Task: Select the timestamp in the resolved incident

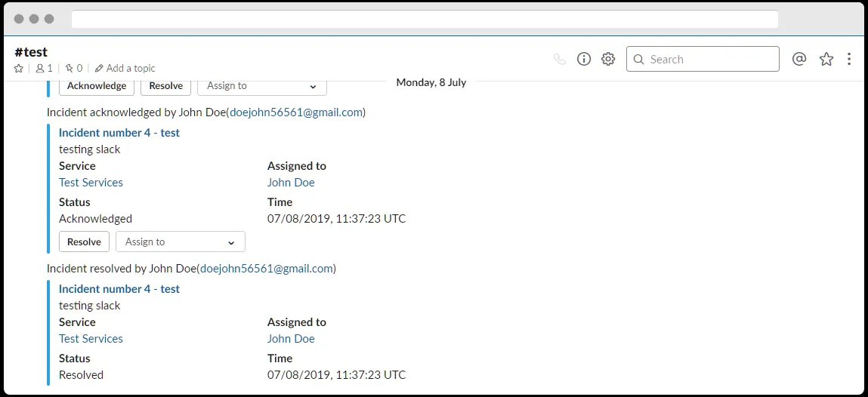Action: click(337, 375)
